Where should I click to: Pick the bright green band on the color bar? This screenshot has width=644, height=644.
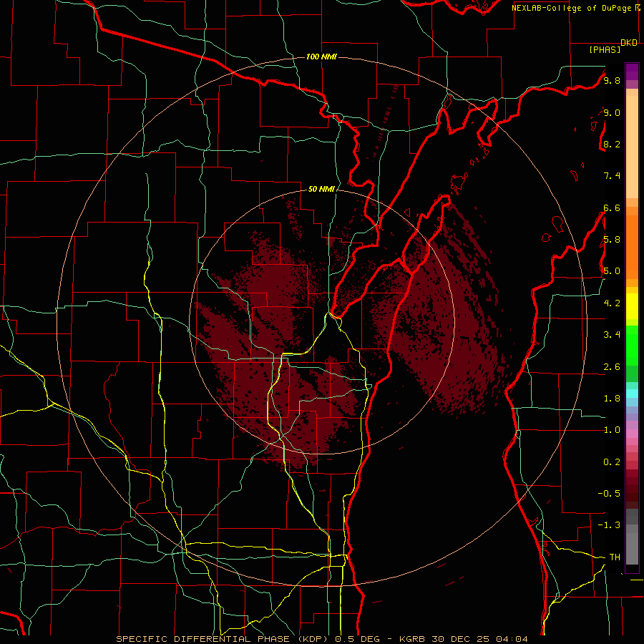pyautogui.click(x=632, y=346)
